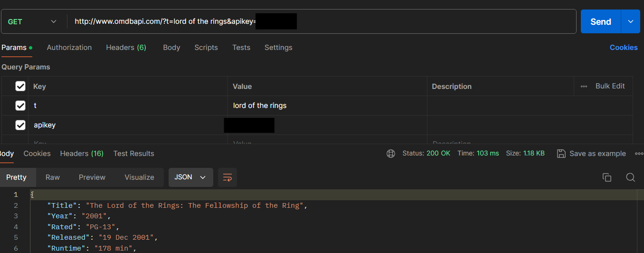This screenshot has width=644, height=253.
Task: Click the ellipsis icon next to Bulk Edit
Action: pyautogui.click(x=584, y=86)
